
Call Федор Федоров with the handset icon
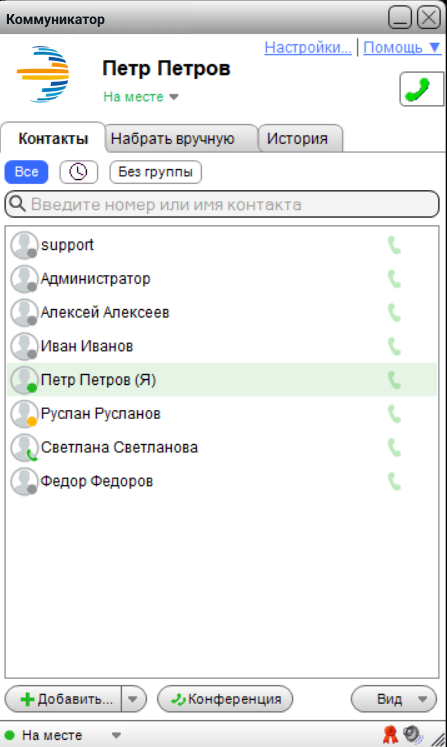point(394,482)
